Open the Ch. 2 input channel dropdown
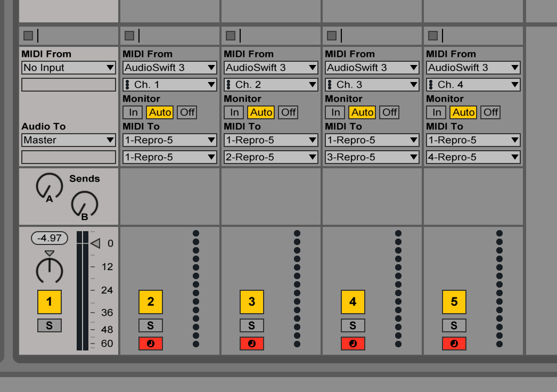The image size is (557, 392). click(271, 85)
